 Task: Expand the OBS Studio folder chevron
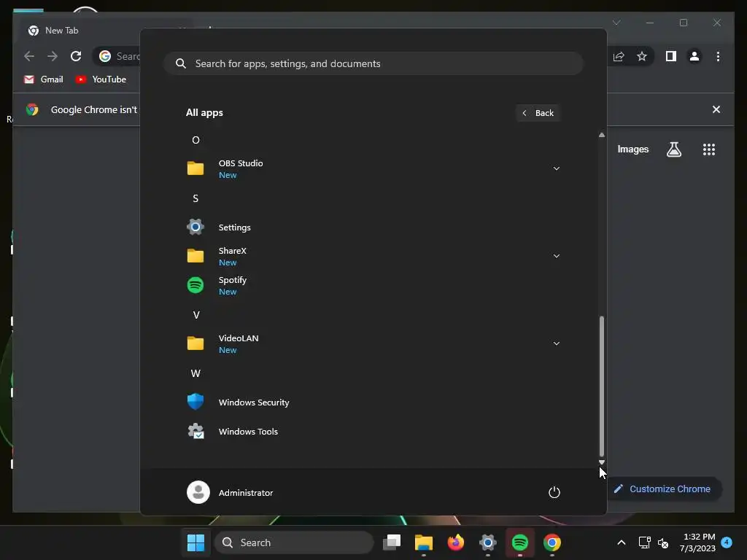556,168
